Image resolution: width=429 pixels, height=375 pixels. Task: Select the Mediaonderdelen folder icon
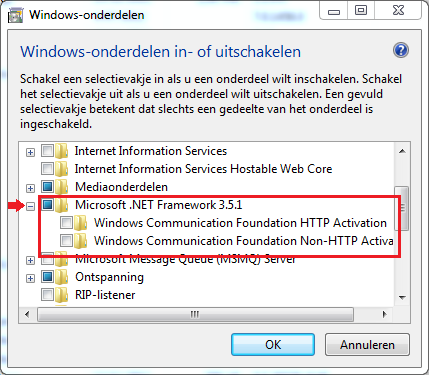61,187
